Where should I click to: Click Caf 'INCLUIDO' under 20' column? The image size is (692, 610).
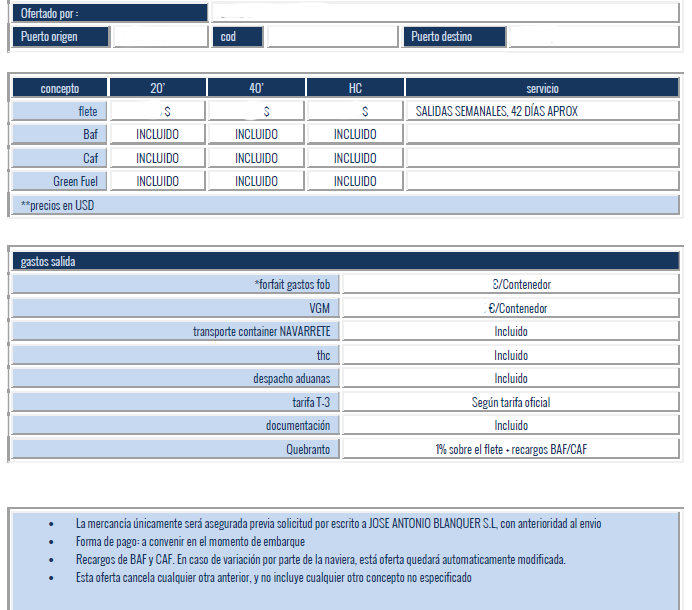[158, 158]
